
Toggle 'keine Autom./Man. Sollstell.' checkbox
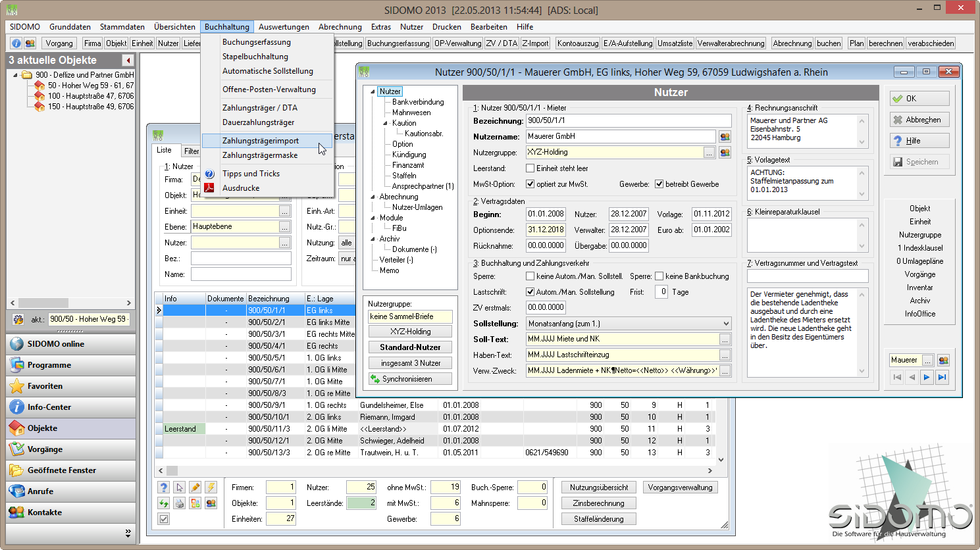[x=530, y=276]
